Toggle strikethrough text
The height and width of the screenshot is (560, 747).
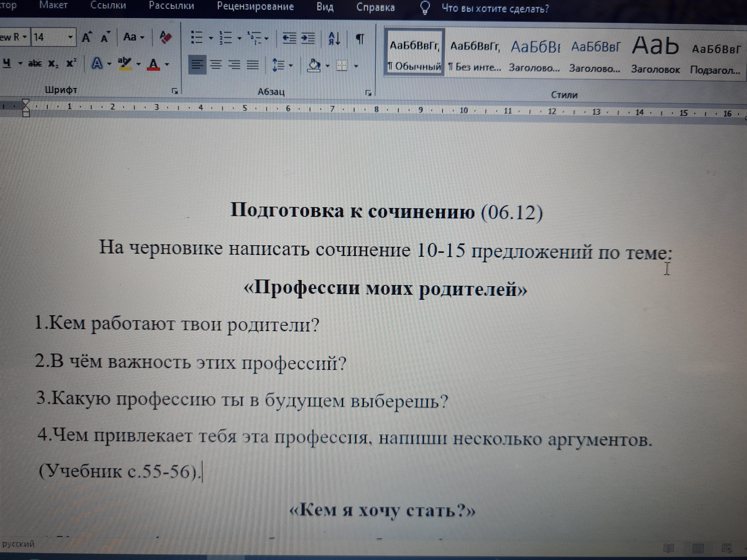coord(35,63)
